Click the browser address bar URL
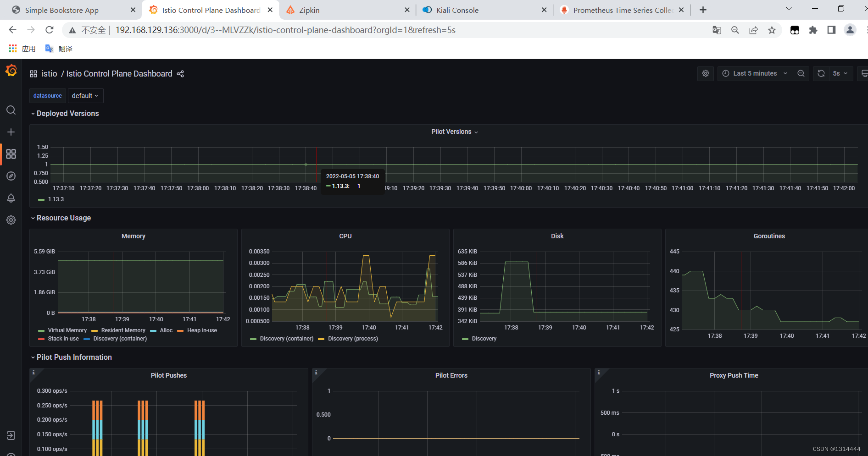 (x=285, y=30)
